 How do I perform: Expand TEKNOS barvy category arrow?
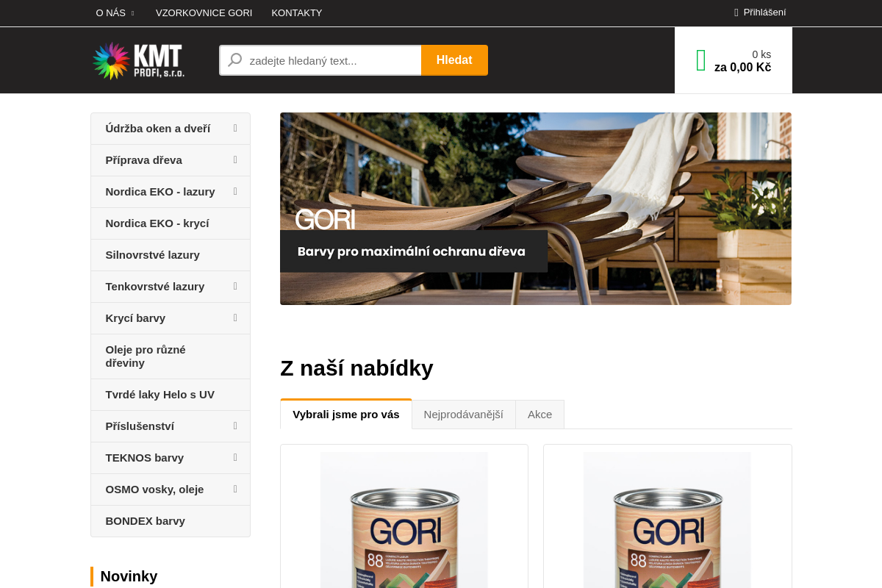click(x=235, y=457)
